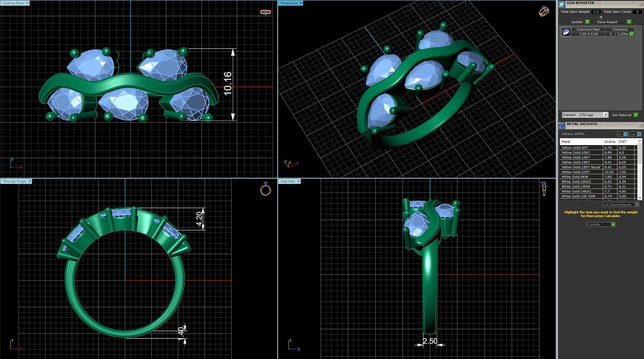Click the 10.16 dimension label
This screenshot has width=644, height=359.
(x=228, y=83)
